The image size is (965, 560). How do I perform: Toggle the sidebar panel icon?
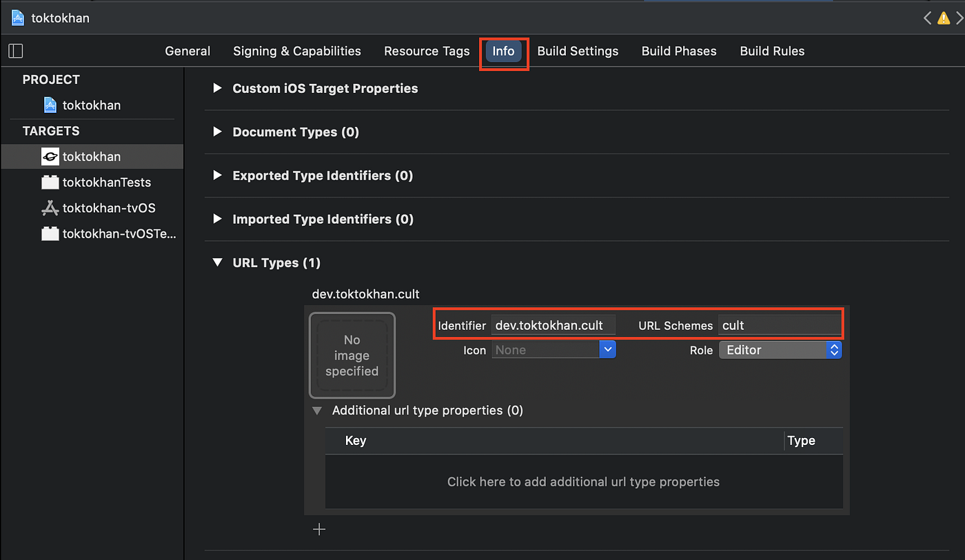click(15, 51)
